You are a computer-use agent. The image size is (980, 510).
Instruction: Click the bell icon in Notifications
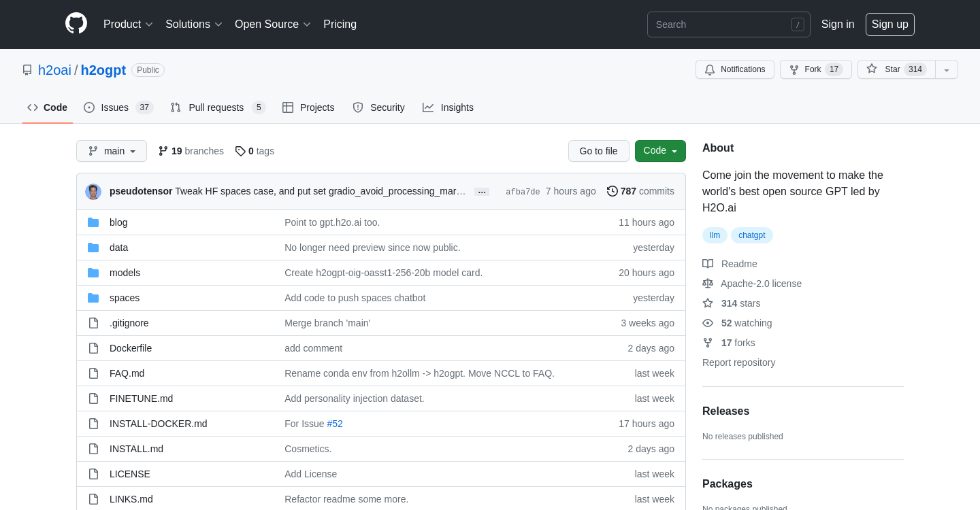710,69
